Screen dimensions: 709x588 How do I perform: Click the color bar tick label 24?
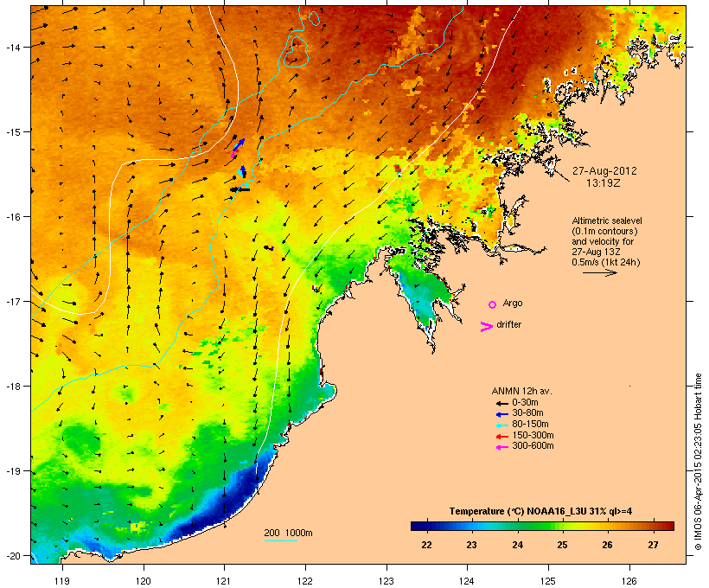pos(517,545)
